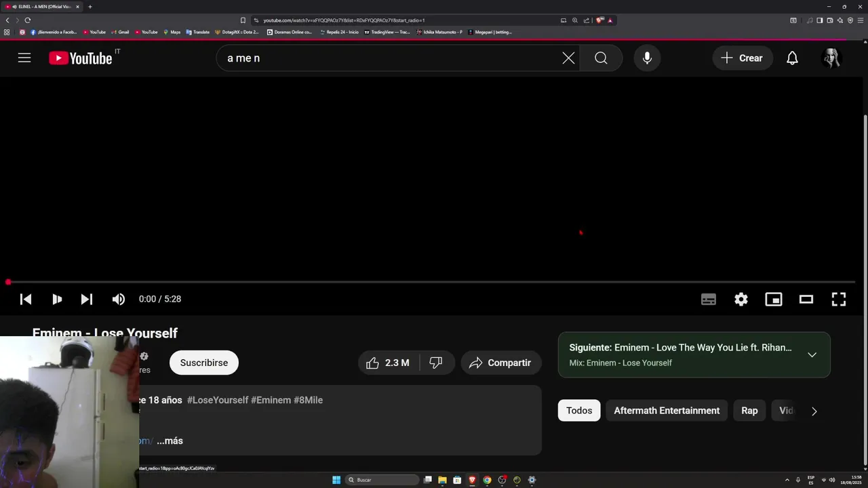Show hidden system tray icons
Screen dimensions: 868x488
click(x=787, y=480)
